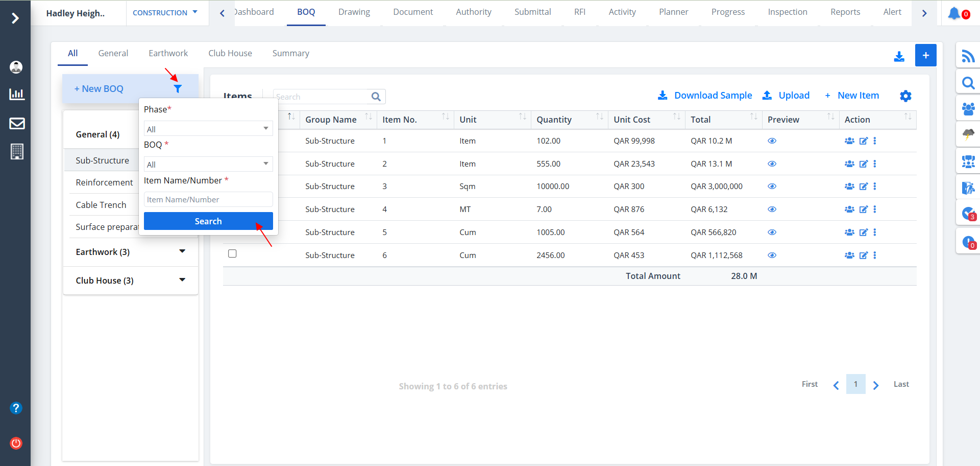The image size is (980, 466).
Task: Open the table settings gear icon
Action: (x=905, y=96)
